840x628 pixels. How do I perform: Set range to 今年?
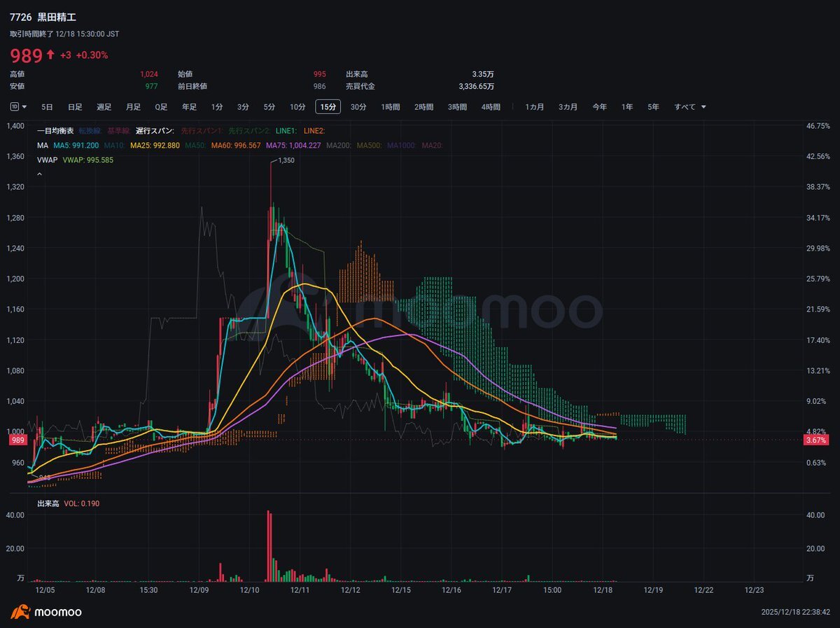599,107
